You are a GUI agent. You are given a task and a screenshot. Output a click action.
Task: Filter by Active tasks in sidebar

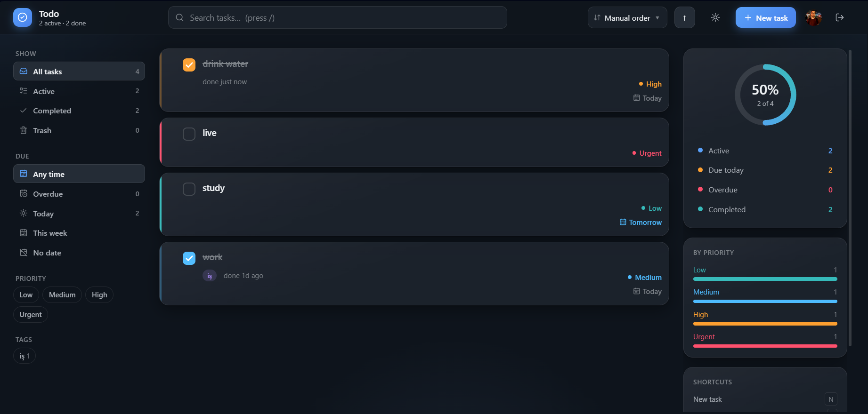79,91
